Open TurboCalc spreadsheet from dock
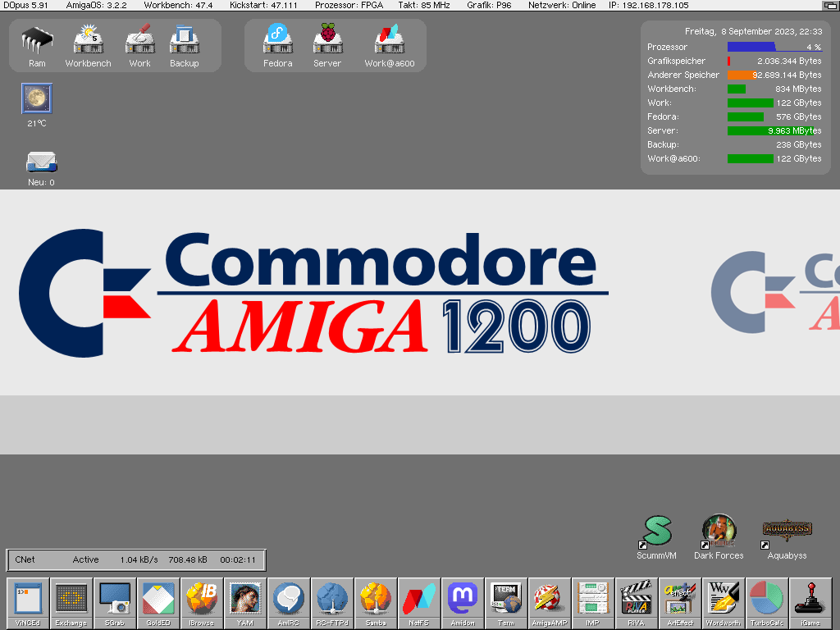840x630 pixels. click(x=767, y=603)
